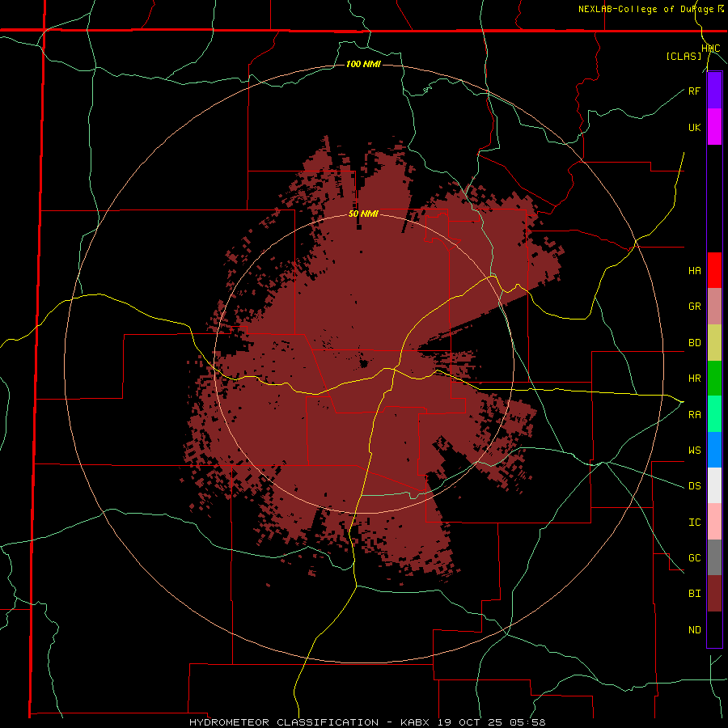Select the BD yellow legend block
728x728 pixels.
[714, 343]
